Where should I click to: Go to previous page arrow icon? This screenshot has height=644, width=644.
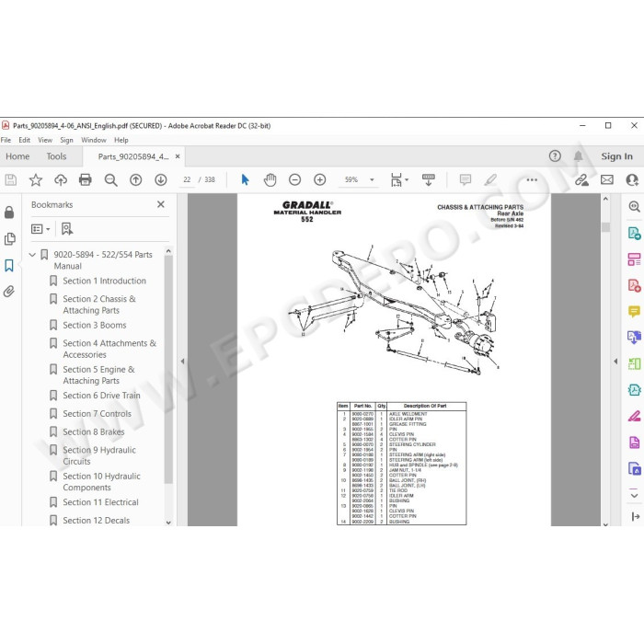point(135,180)
